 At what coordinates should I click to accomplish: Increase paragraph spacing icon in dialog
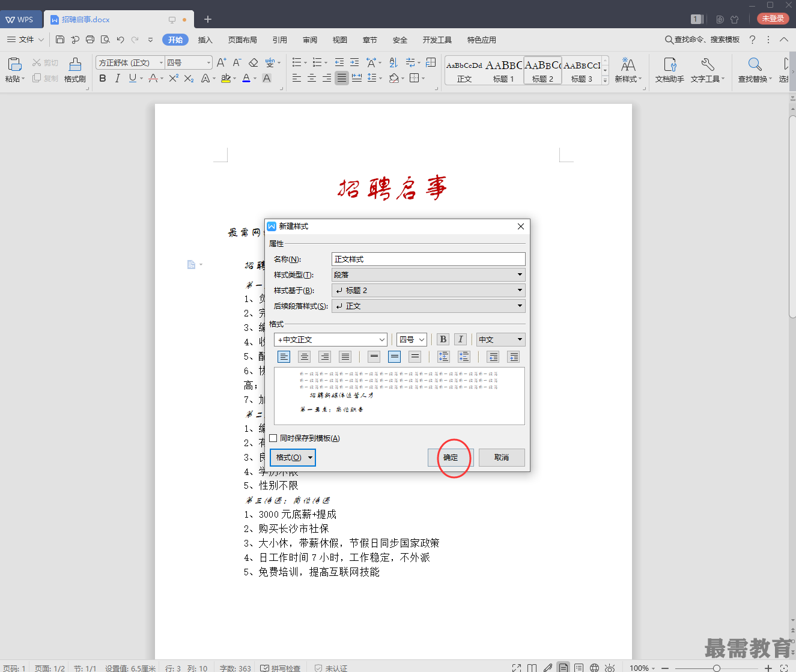click(443, 357)
